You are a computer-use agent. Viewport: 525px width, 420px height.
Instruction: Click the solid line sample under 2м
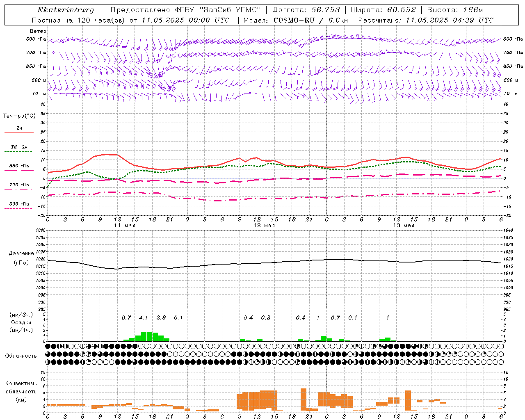[x=19, y=133]
